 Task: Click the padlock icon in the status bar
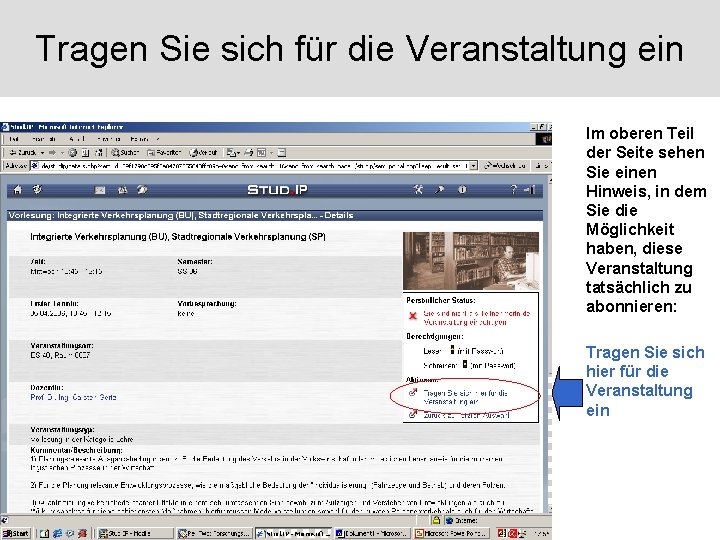click(436, 520)
